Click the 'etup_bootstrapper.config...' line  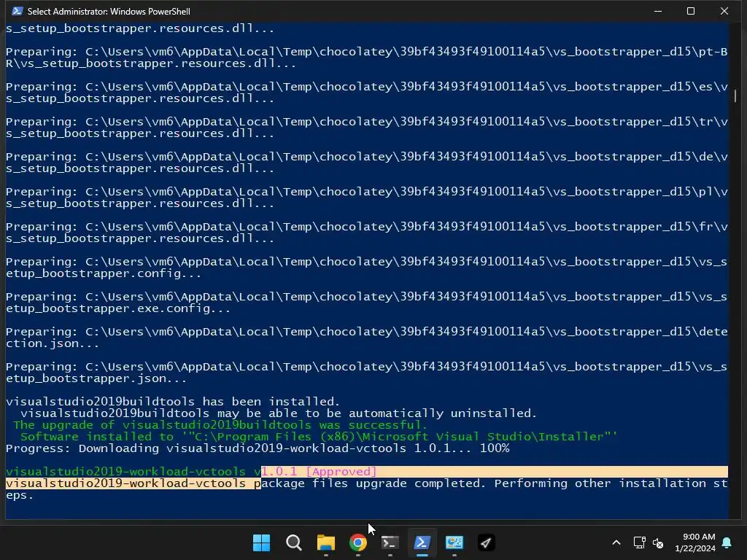tap(104, 273)
